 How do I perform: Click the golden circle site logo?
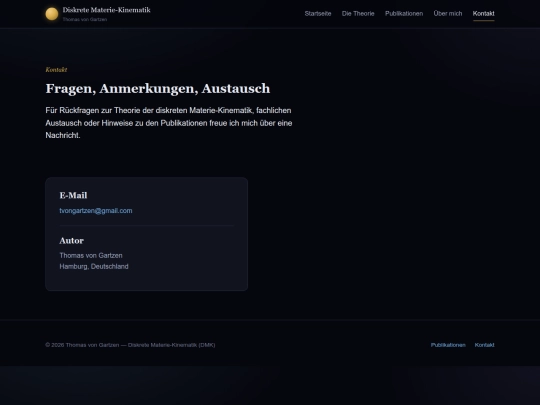(x=52, y=14)
